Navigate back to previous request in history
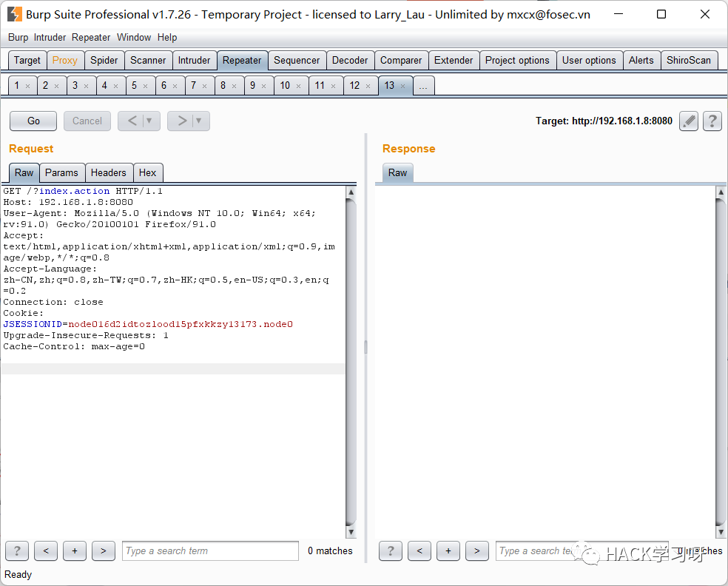The image size is (728, 586). [x=132, y=121]
